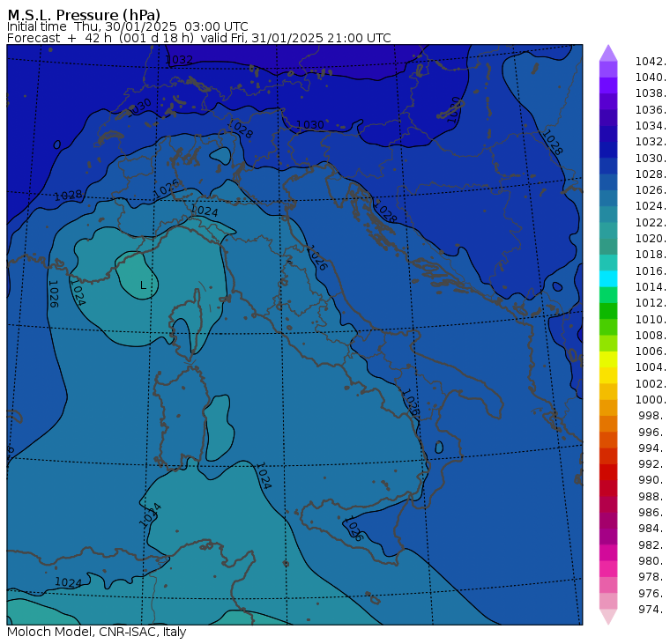Image resolution: width=670 pixels, height=644 pixels.
Task: Pick the teal swatch between 1018 and 1020
Action: tap(608, 247)
